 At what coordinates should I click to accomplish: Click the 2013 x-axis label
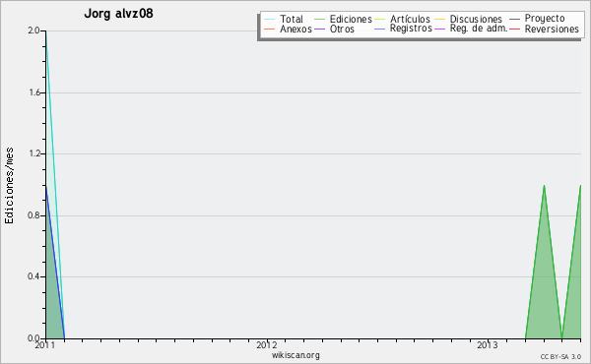pos(488,345)
